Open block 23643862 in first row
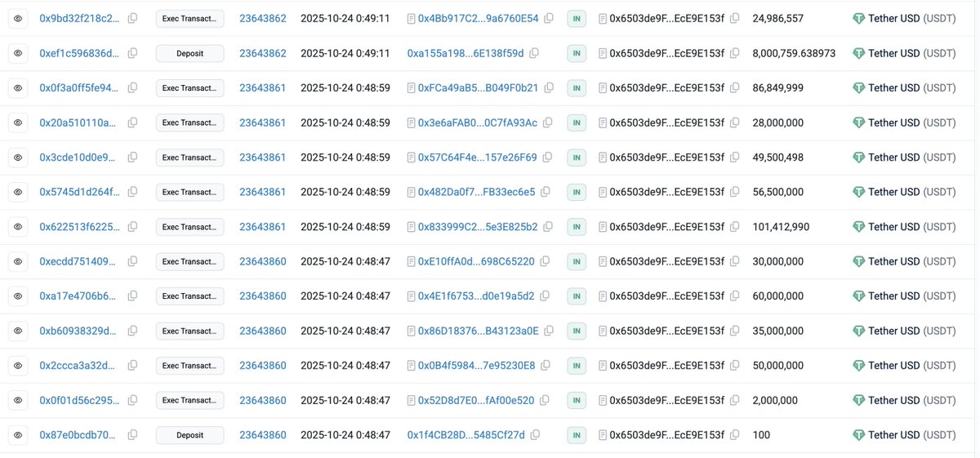The image size is (980, 458). pyautogui.click(x=262, y=18)
